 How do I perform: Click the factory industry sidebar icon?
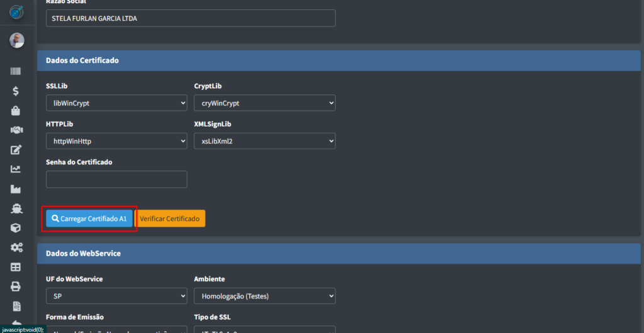[x=16, y=189]
